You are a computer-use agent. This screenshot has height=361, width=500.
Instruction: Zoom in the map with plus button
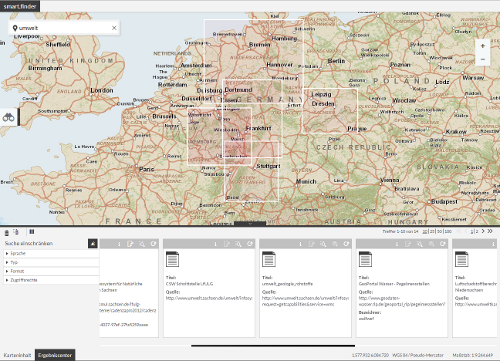pos(483,46)
